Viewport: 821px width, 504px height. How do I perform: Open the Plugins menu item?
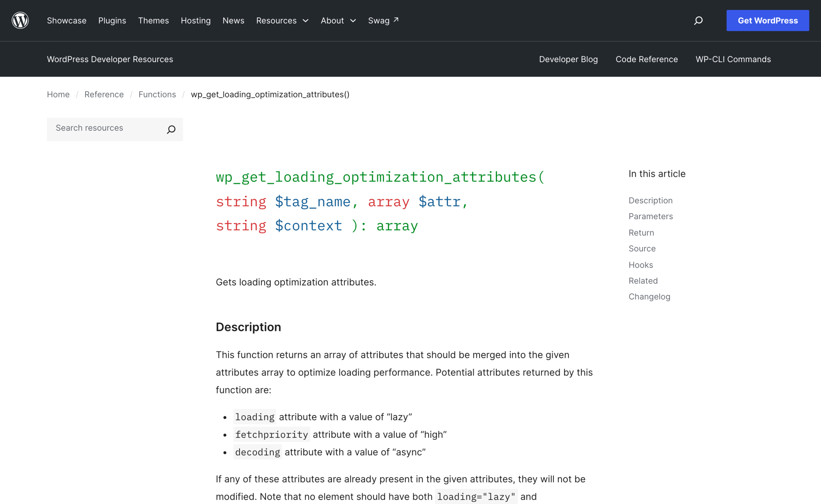pos(112,21)
